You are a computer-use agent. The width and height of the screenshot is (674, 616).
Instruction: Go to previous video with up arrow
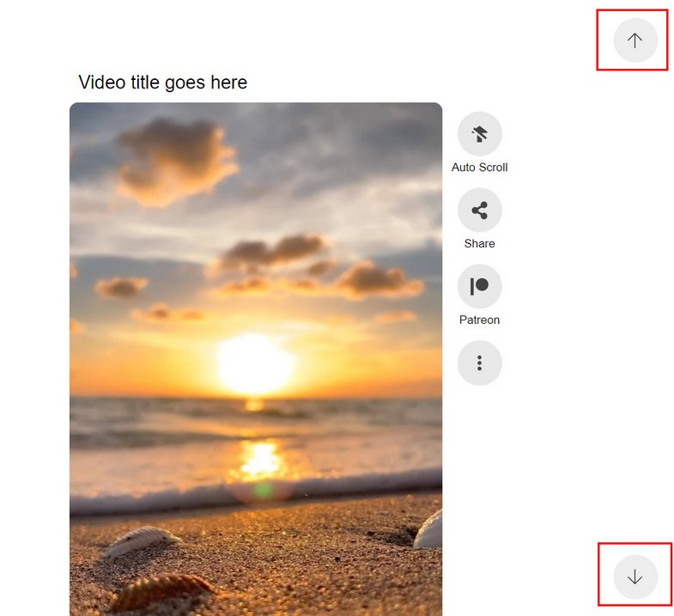(635, 40)
